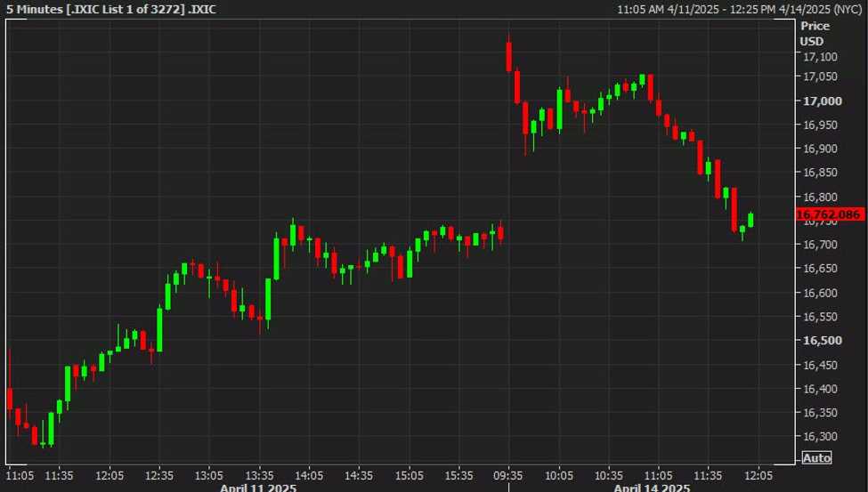This screenshot has height=492, width=868.
Task: Click the 5 Minutes interval chart title
Action: [x=111, y=9]
